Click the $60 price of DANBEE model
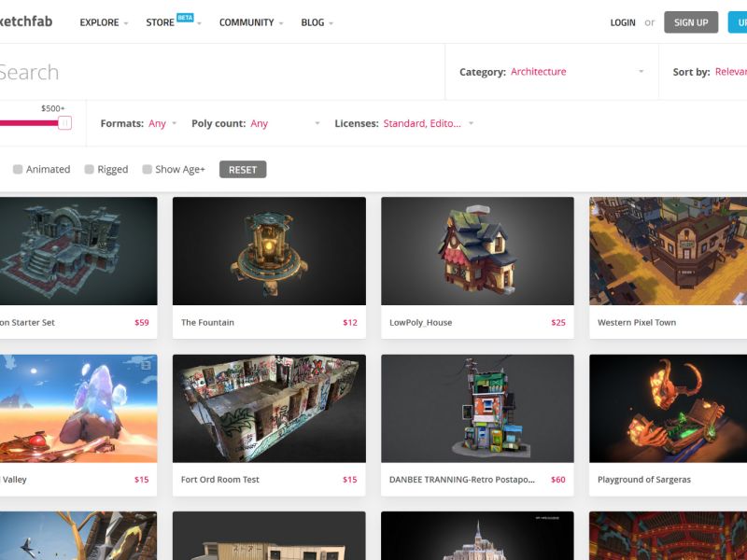The image size is (747, 560). pyautogui.click(x=558, y=480)
